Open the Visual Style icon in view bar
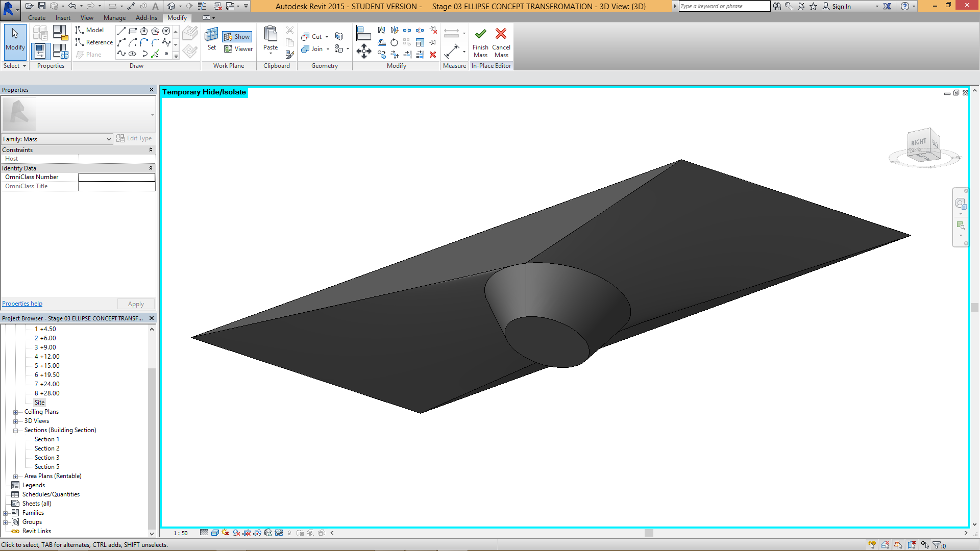The image size is (980, 551). pyautogui.click(x=215, y=533)
